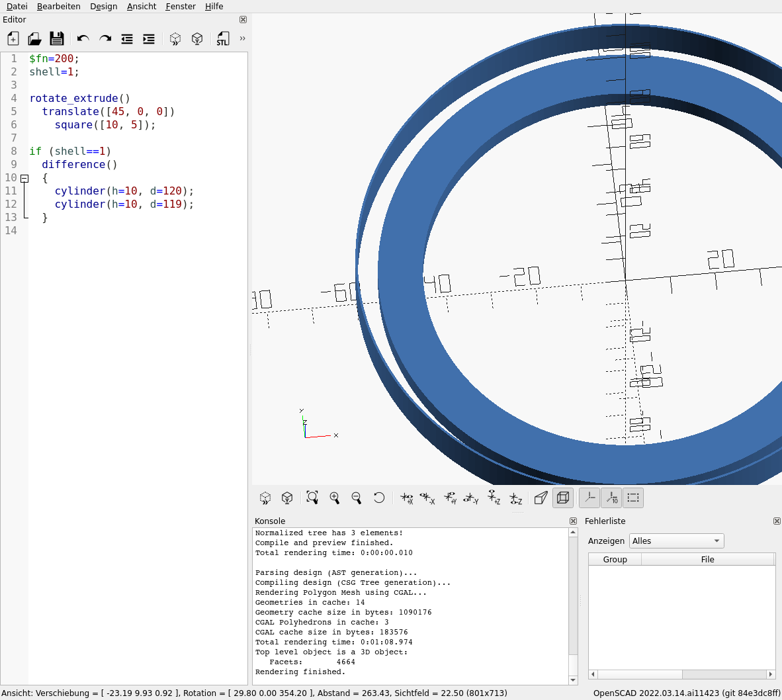Click the Konsole scrollbar down arrow
Viewport: 782px width, 700px height.
pos(573,680)
